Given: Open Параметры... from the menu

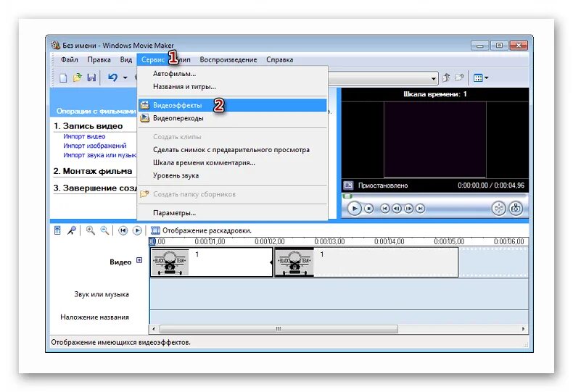Looking at the screenshot, I should 232,213.
